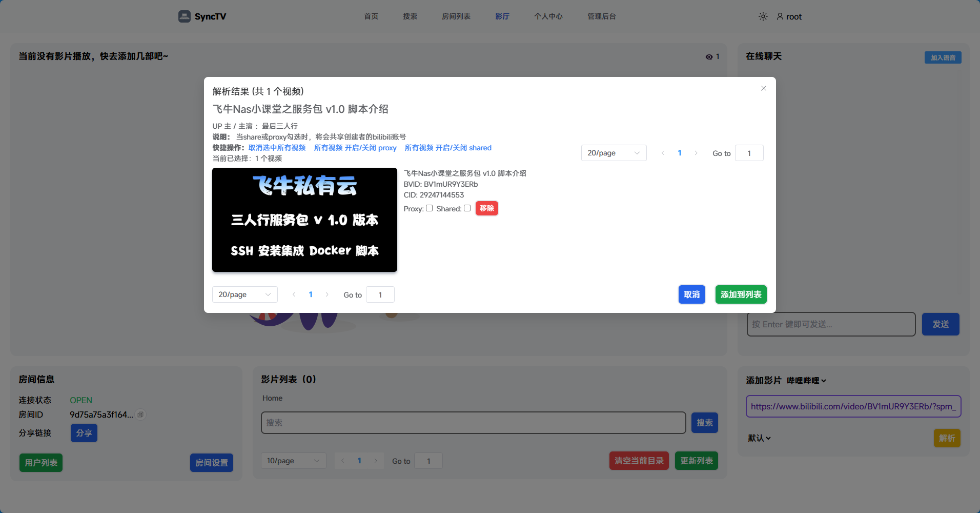Click the BVID: BV1mUR9Y3ERb text
Image resolution: width=980 pixels, height=513 pixels.
(441, 184)
